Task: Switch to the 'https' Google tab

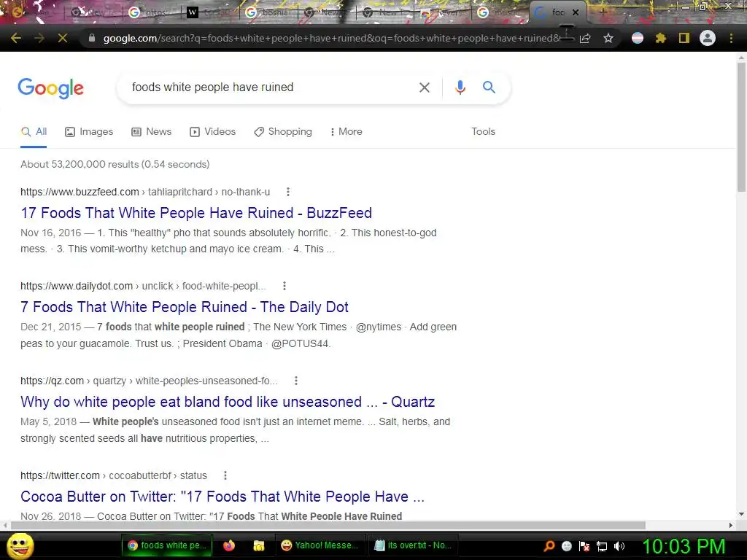Action: (x=152, y=13)
